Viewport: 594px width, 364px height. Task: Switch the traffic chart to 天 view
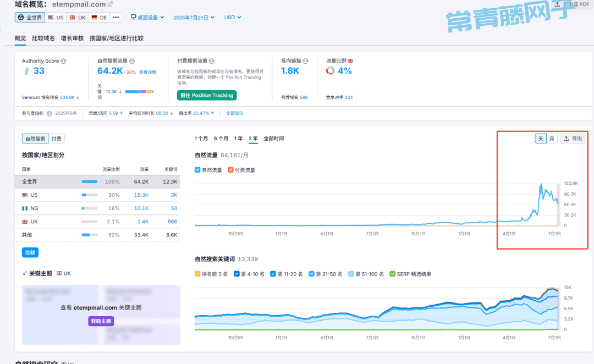[541, 139]
